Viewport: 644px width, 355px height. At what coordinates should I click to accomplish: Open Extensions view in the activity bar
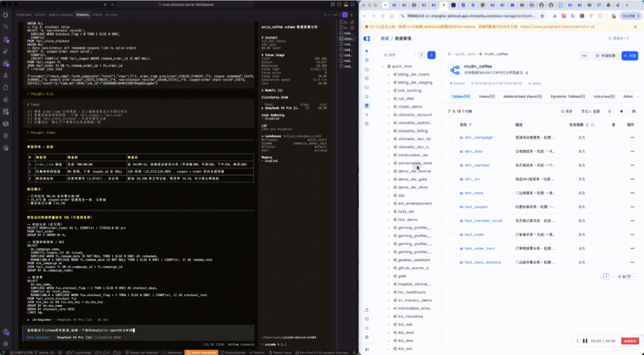pos(6,64)
